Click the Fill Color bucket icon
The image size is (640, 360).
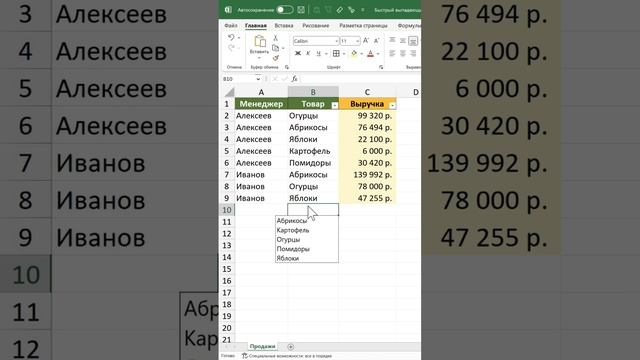click(354, 53)
